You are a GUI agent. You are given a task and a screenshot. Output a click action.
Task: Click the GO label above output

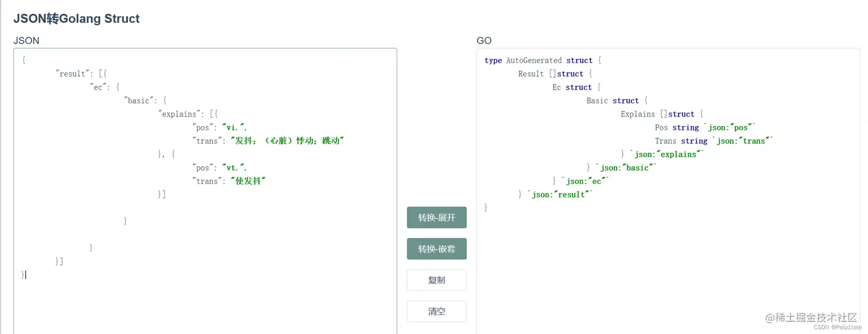tap(484, 40)
